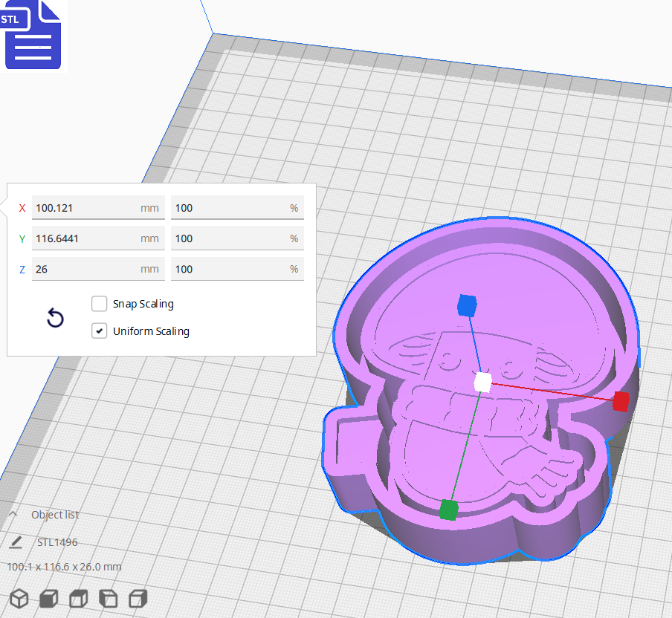Collapse the Object list panel
The height and width of the screenshot is (618, 672).
13,514
